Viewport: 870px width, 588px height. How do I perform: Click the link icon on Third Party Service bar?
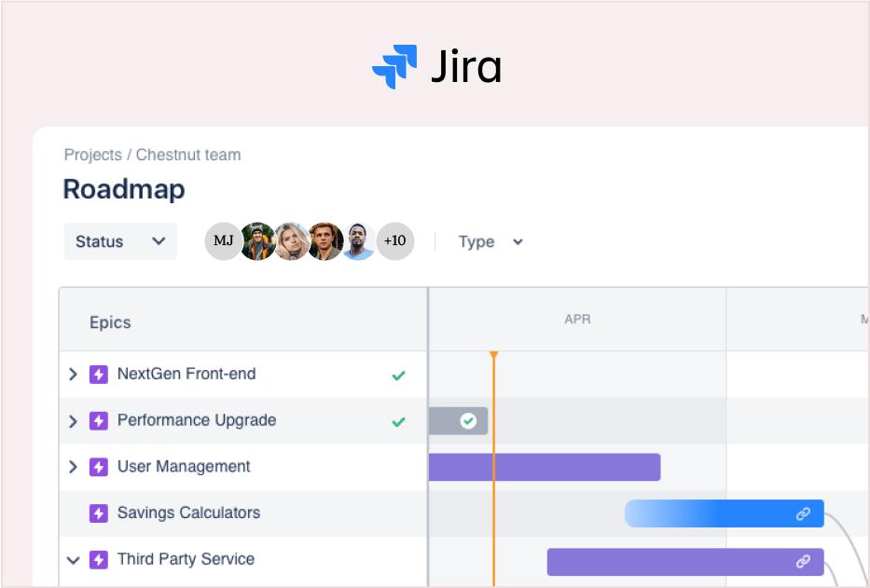pos(803,562)
